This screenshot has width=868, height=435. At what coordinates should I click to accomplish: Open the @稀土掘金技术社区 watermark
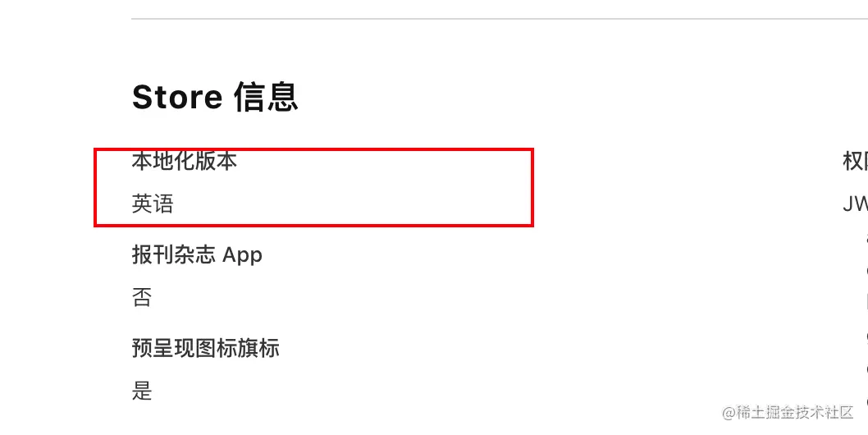click(x=788, y=412)
